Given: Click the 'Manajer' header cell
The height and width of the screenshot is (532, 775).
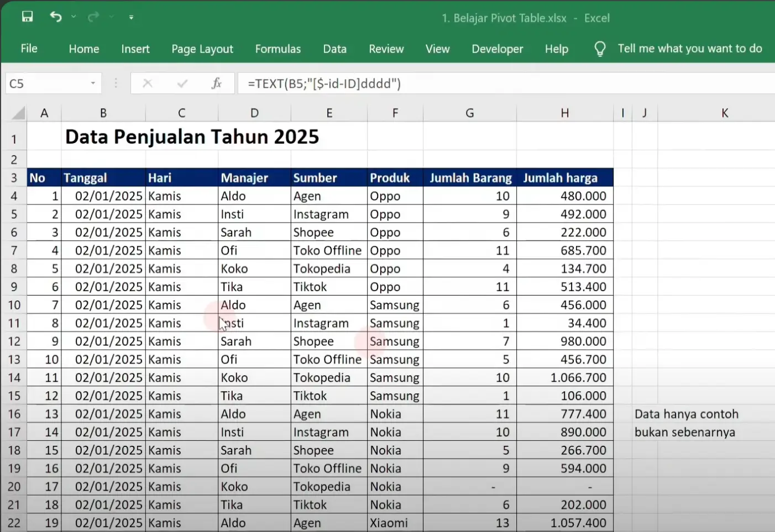Looking at the screenshot, I should pos(254,178).
